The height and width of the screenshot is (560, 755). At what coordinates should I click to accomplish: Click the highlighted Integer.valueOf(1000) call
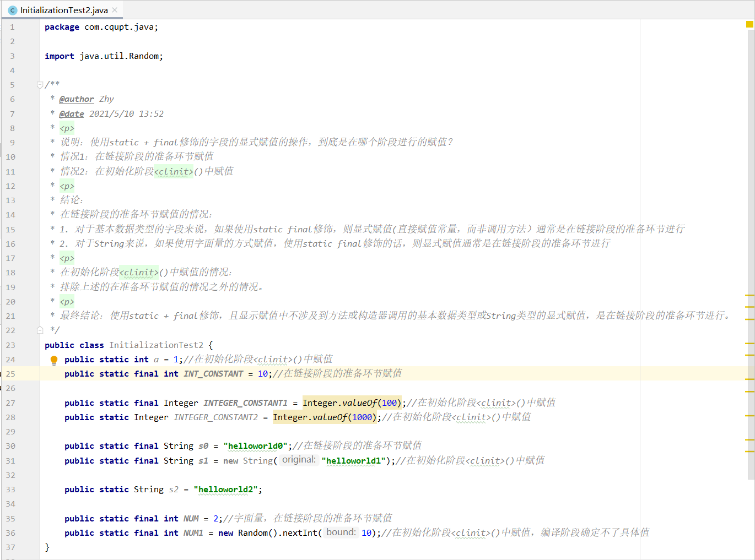325,417
